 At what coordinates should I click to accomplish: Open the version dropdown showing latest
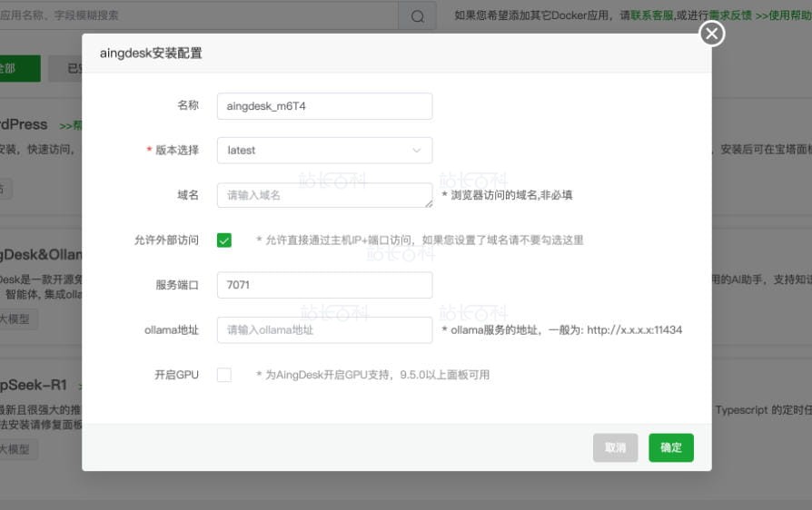tap(324, 151)
